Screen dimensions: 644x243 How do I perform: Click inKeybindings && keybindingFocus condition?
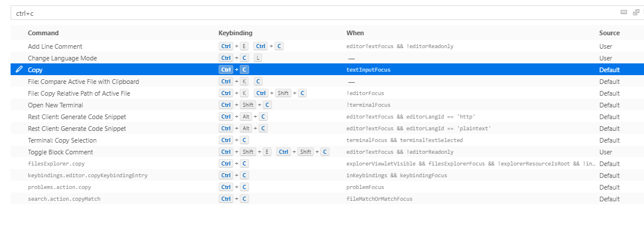point(397,176)
